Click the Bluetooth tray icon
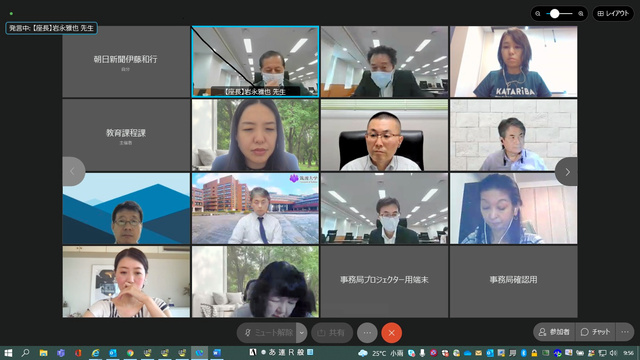Viewport: 640px width, 360px height. click(524, 353)
